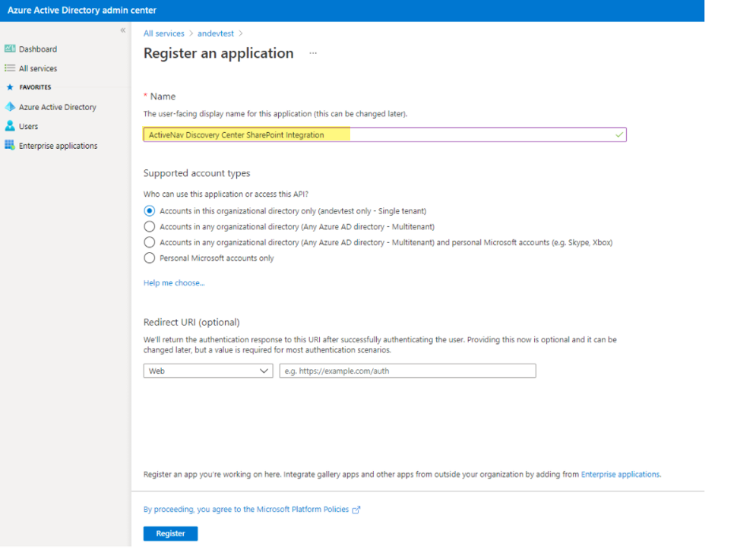The height and width of the screenshot is (559, 756).
Task: Collapse the left navigation pane
Action: click(x=122, y=30)
